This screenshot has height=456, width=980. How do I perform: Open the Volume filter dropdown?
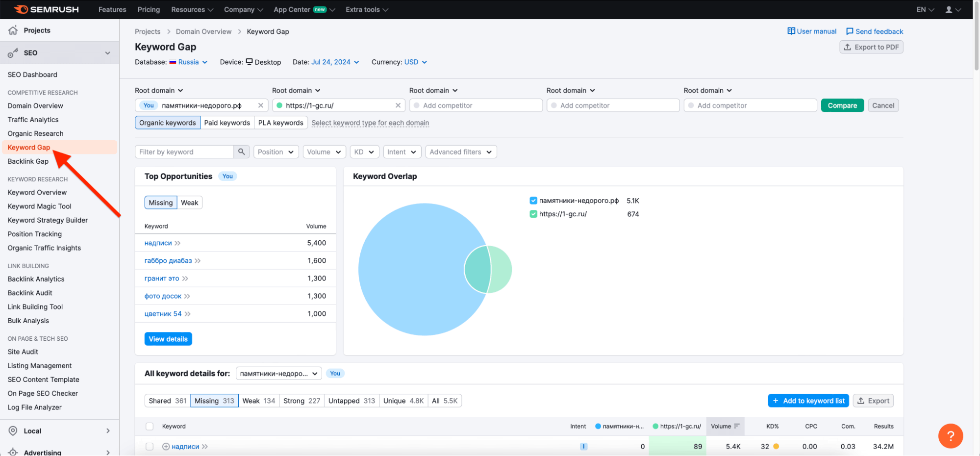[324, 152]
